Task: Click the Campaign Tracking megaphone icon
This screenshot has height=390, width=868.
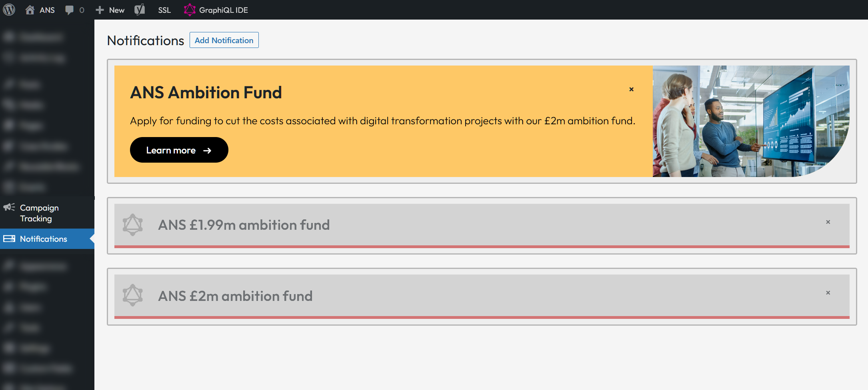Action: [x=9, y=207]
